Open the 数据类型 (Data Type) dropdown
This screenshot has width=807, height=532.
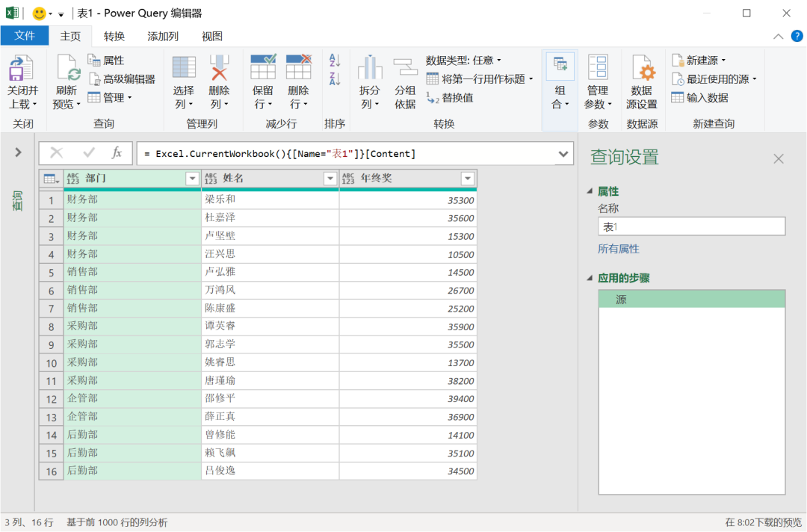tap(463, 61)
